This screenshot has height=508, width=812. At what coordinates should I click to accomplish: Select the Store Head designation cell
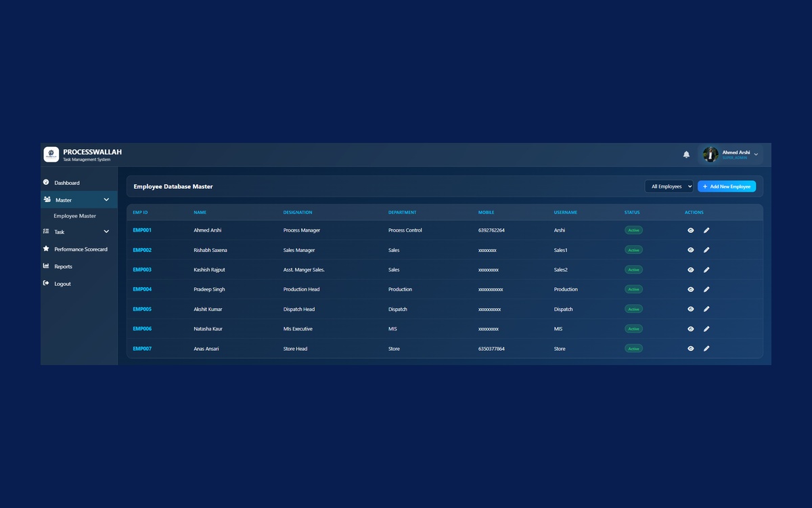click(295, 349)
